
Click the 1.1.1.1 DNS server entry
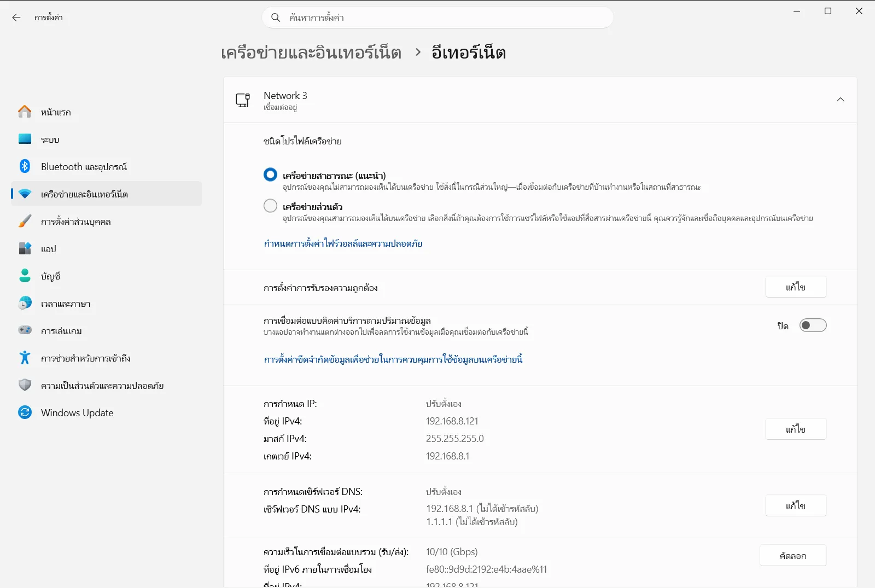[x=471, y=522]
